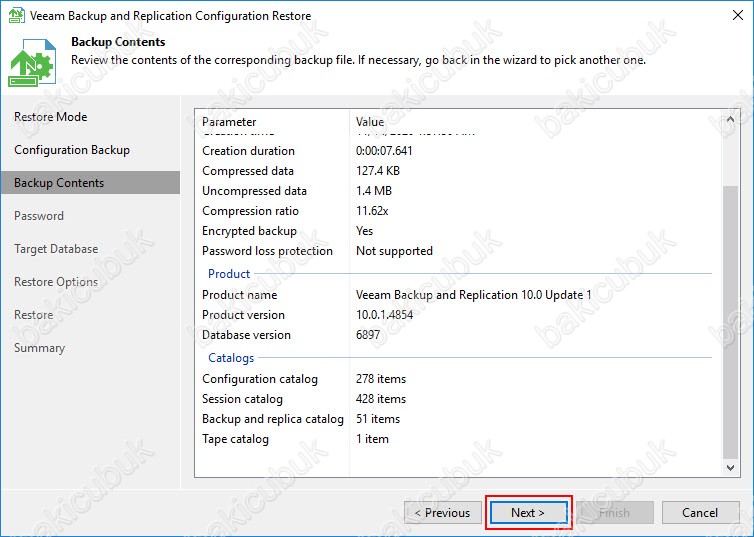This screenshot has height=537, width=754.
Task: Click the Catalogs group header
Action: (231, 358)
